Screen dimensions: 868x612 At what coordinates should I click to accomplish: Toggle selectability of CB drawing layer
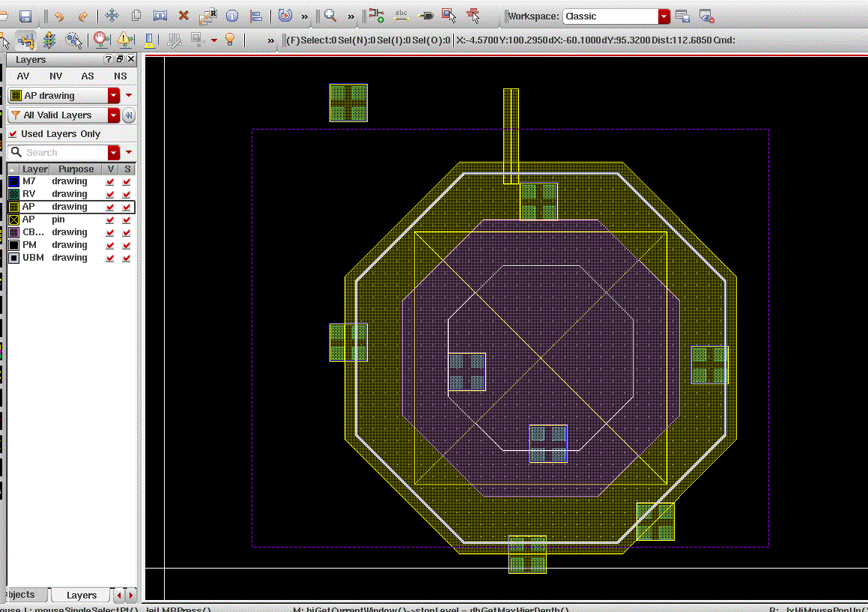pos(127,233)
